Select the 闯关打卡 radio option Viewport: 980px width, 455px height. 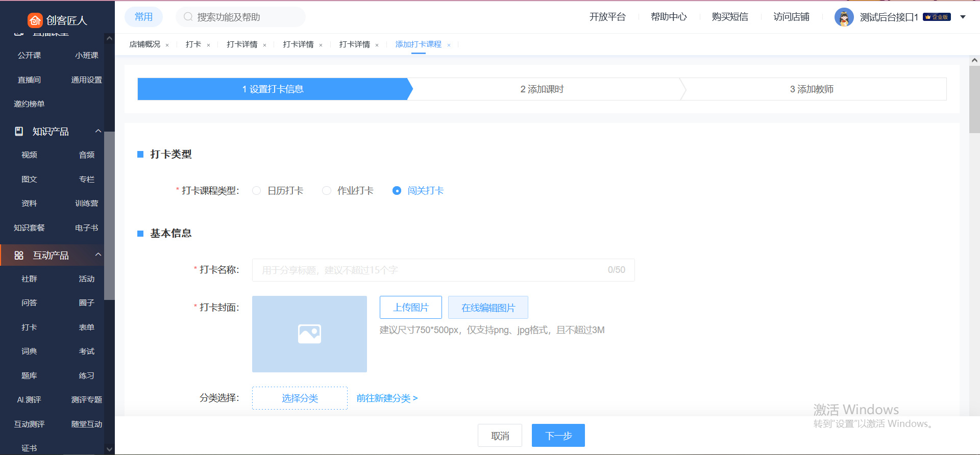(397, 191)
